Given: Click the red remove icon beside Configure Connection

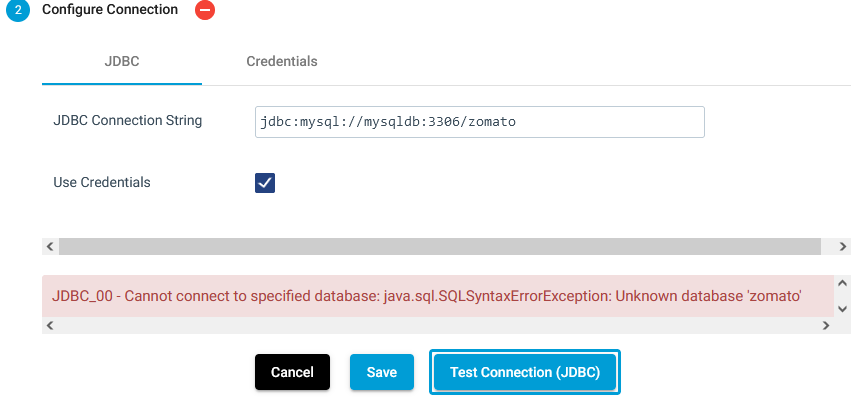Looking at the screenshot, I should click(205, 10).
